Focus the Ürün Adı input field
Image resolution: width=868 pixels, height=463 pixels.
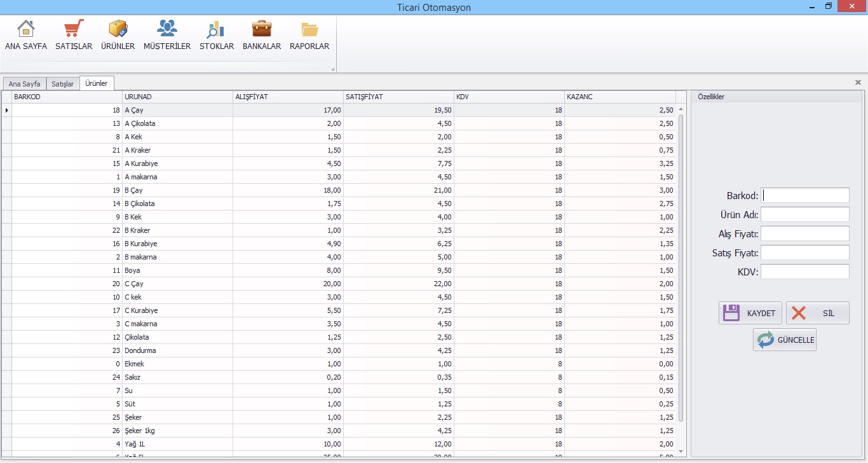click(805, 214)
